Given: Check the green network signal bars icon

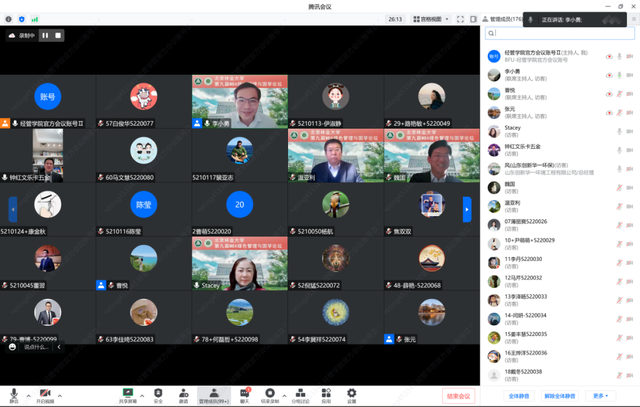Looking at the screenshot, I should tap(35, 19).
